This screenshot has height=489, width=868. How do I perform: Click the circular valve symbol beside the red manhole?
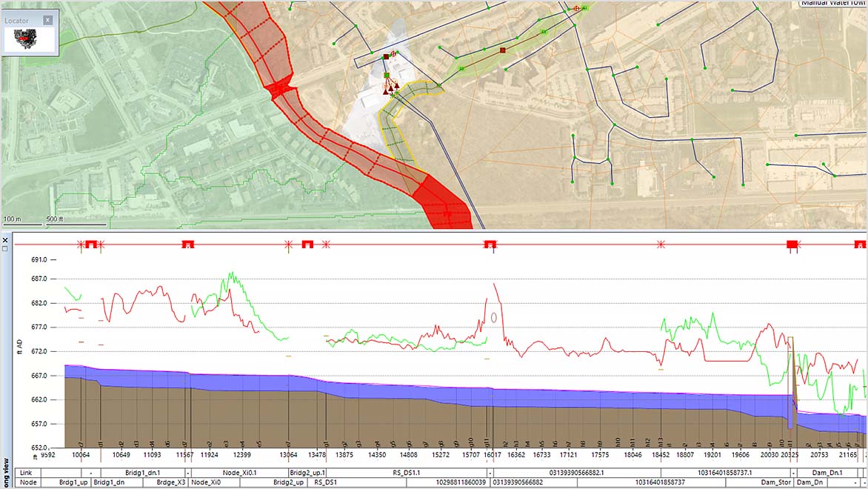(393, 53)
